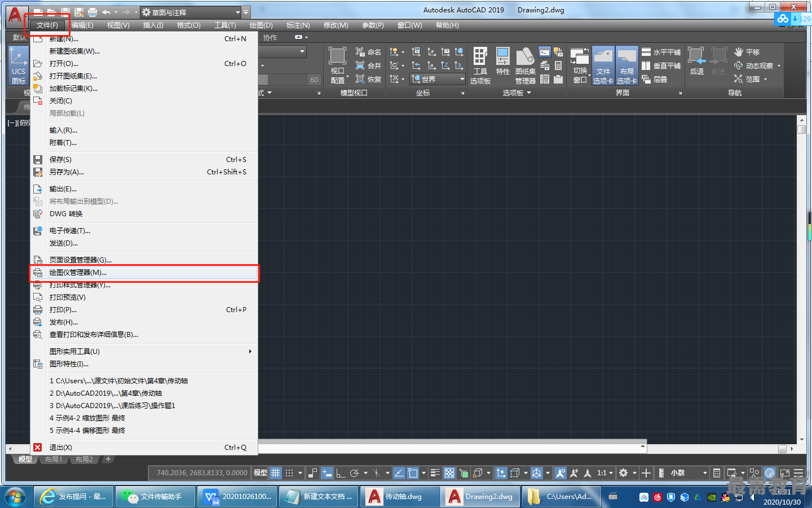Toggle snap mode in the status bar

[x=289, y=473]
